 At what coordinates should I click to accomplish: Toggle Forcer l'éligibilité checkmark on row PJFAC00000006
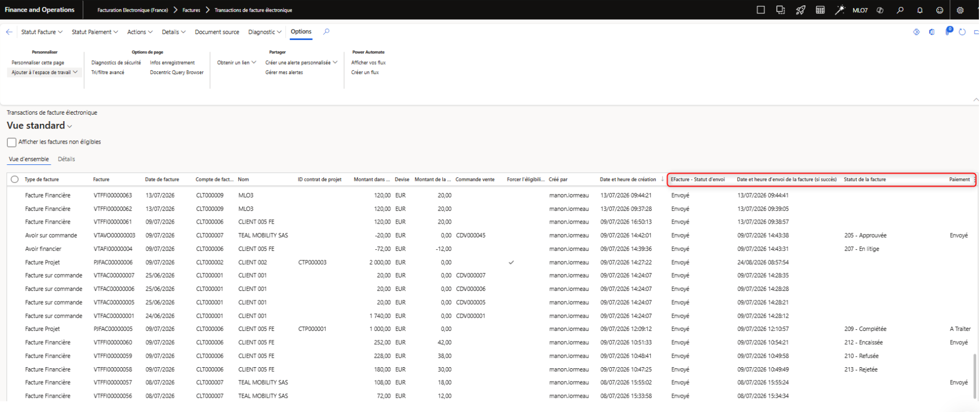point(511,263)
